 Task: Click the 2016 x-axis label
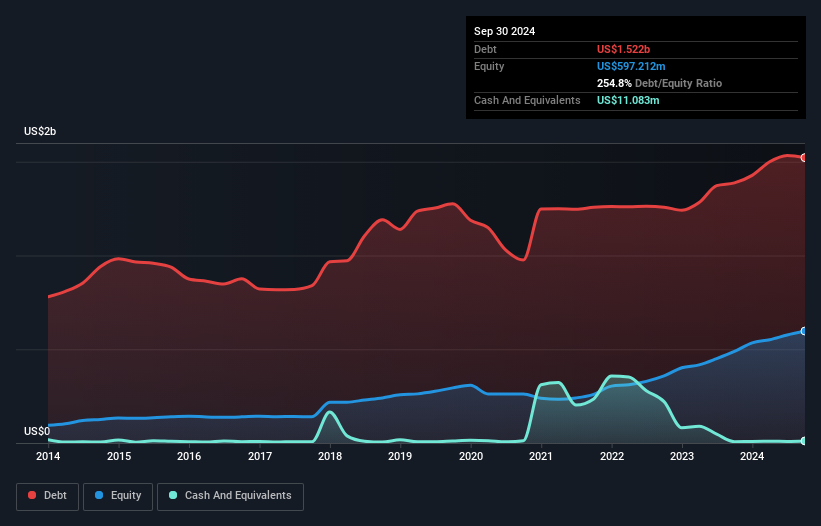tap(189, 456)
